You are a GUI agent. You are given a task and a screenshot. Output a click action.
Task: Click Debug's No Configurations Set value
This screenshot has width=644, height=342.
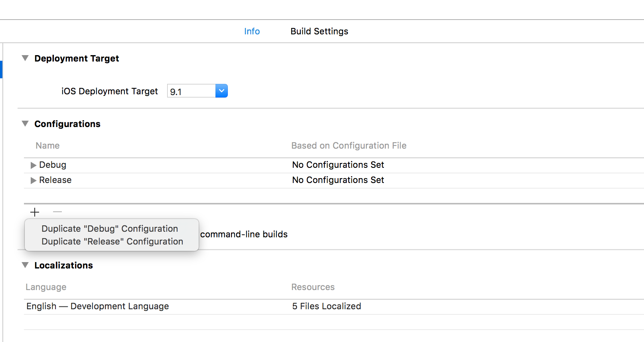click(338, 165)
